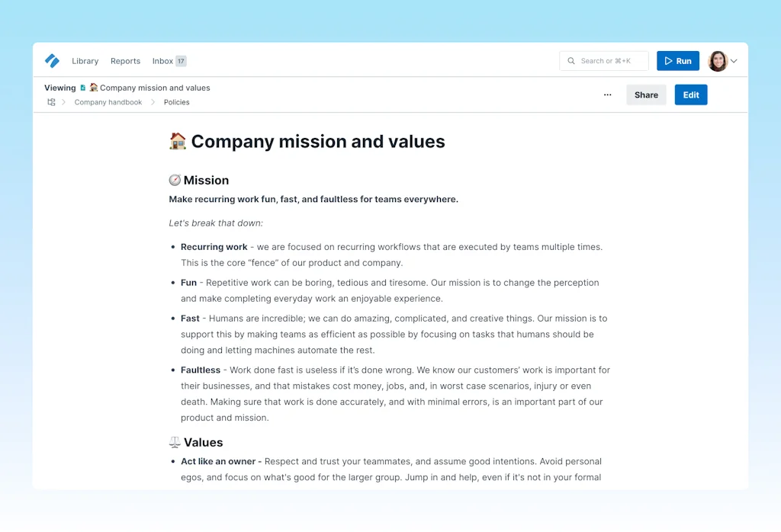Click the magnifier search icon
The height and width of the screenshot is (532, 781).
tap(571, 61)
